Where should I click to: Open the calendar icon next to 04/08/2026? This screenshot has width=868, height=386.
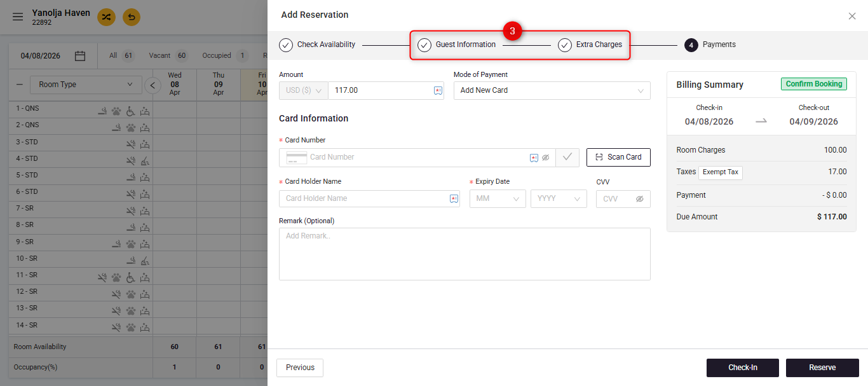(x=80, y=56)
